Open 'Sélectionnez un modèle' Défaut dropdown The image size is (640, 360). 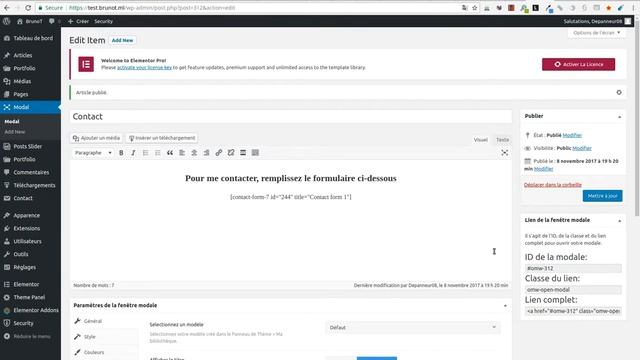point(413,327)
